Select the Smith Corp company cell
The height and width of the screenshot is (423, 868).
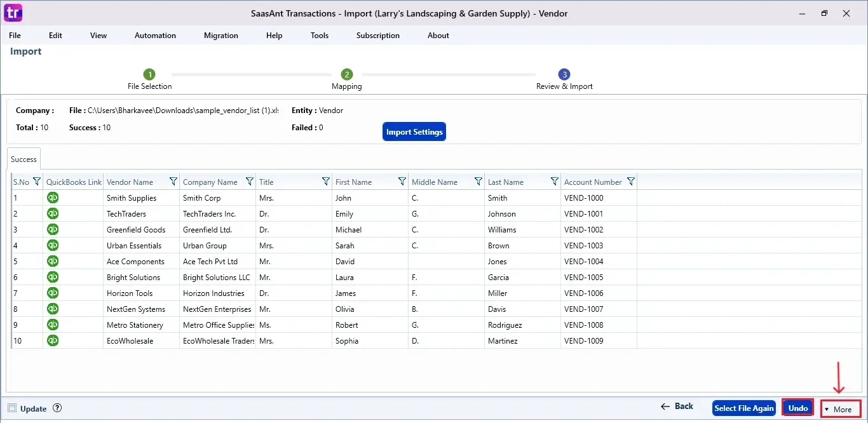coord(218,198)
